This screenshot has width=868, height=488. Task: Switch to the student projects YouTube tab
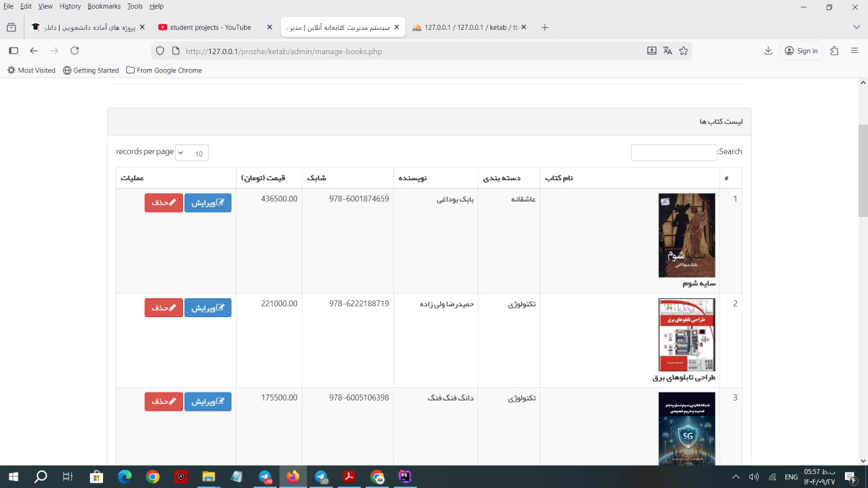tap(210, 28)
